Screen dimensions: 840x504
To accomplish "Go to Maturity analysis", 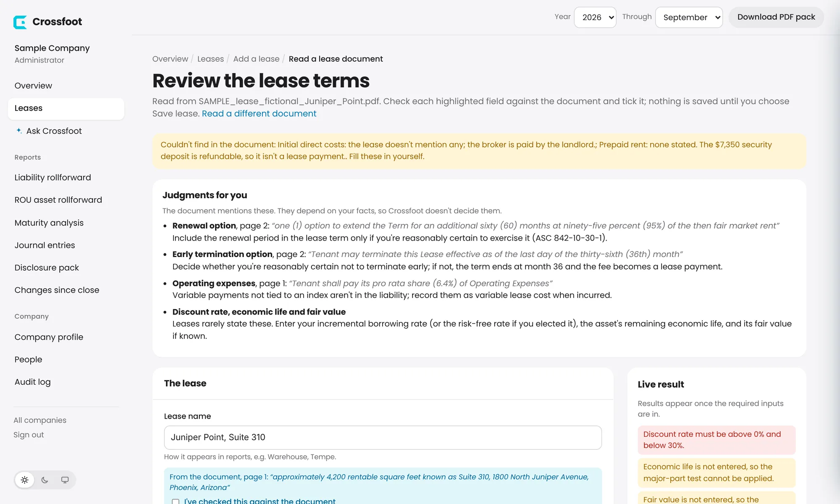I will point(66,223).
